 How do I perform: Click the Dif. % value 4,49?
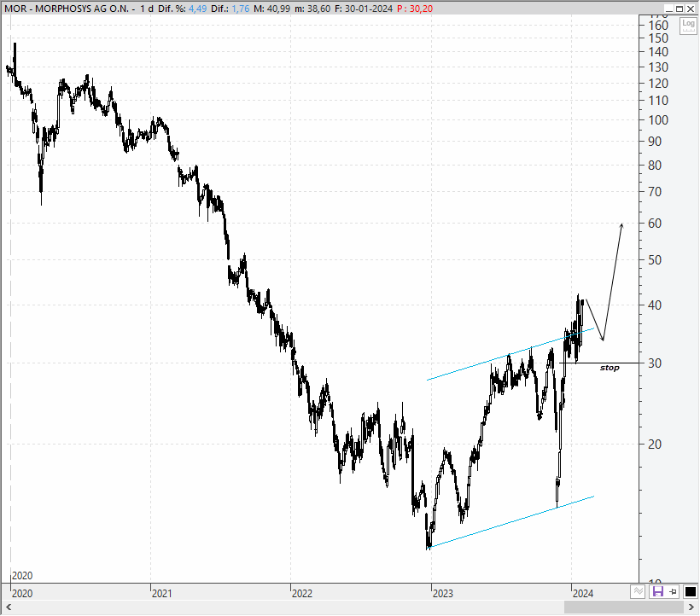pos(198,9)
